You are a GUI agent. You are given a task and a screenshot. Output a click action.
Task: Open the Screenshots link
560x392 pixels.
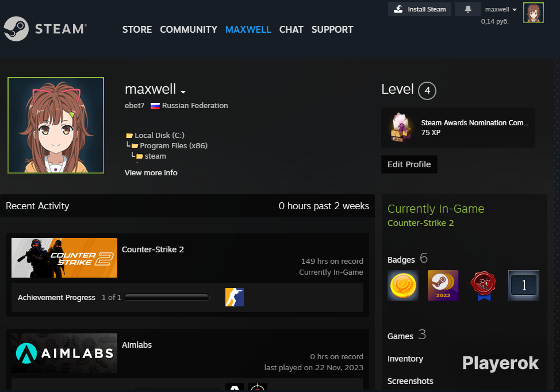tap(411, 381)
